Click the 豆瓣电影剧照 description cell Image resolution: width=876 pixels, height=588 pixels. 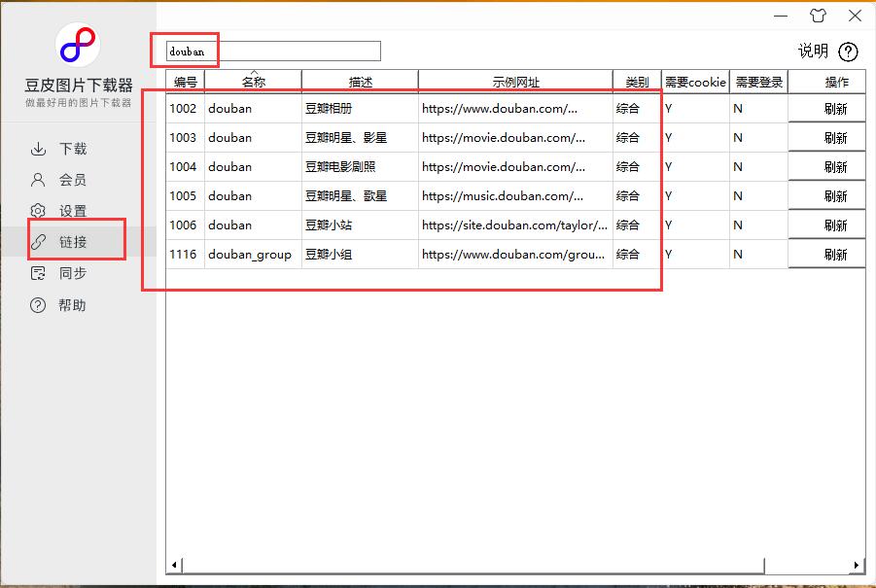[x=361, y=166]
